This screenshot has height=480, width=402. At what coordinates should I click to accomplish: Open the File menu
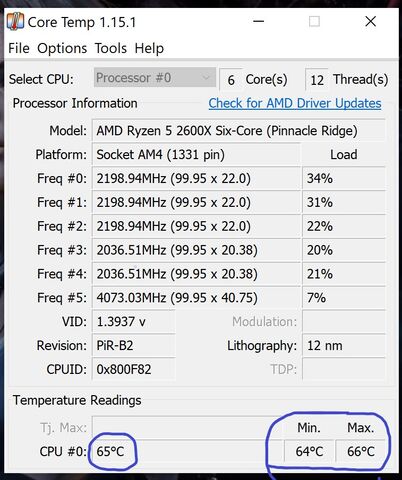[x=19, y=49]
